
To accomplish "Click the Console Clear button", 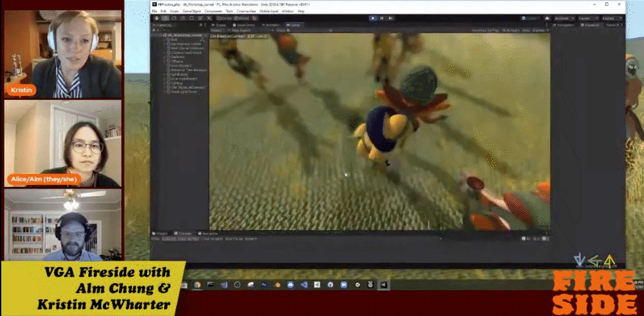I will (x=156, y=239).
